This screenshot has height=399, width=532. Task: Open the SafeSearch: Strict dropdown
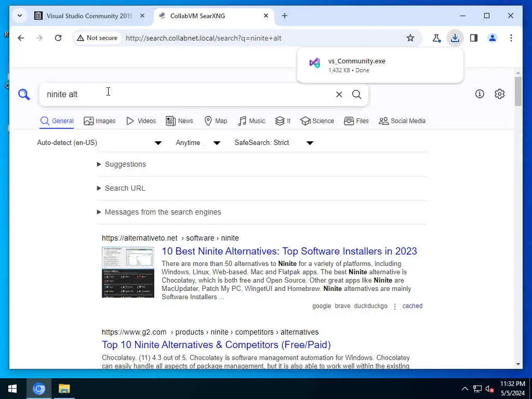[x=274, y=143]
